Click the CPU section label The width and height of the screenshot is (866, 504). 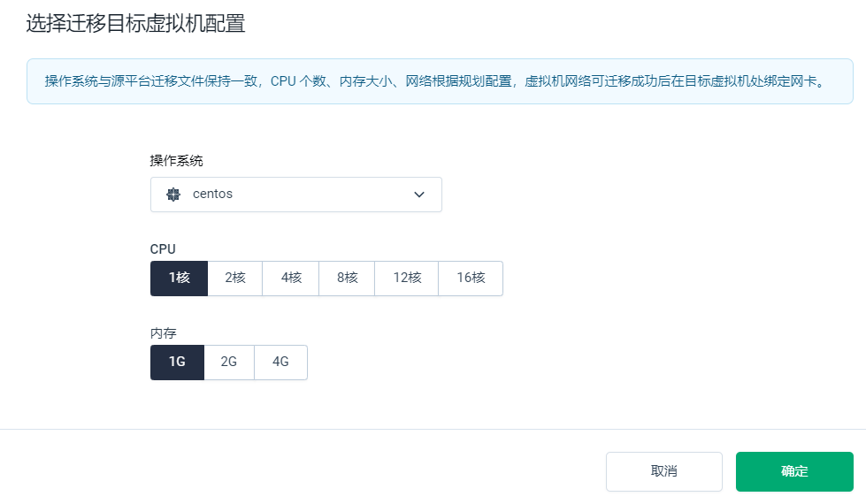[163, 249]
